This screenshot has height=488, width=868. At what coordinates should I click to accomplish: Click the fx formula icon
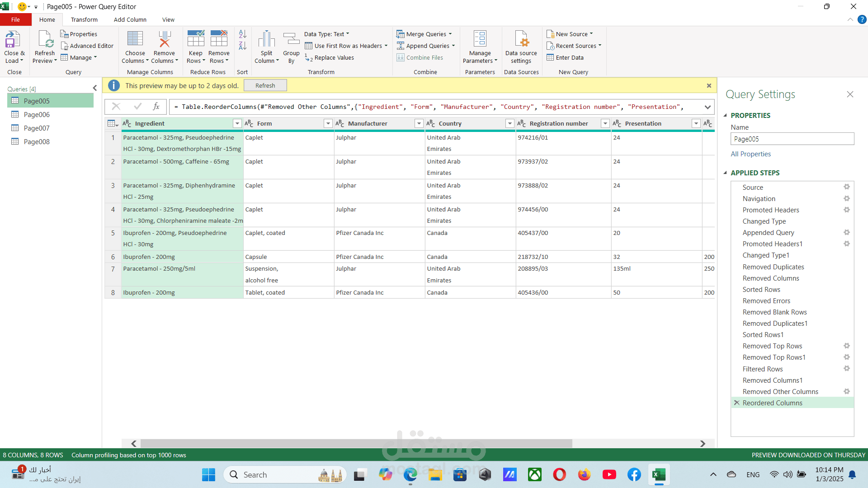(156, 107)
